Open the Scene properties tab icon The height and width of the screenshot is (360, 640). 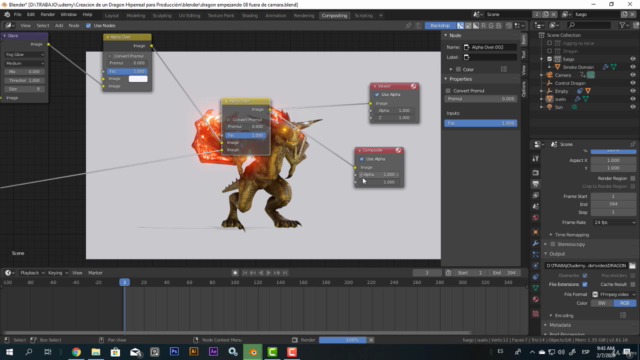point(536,207)
